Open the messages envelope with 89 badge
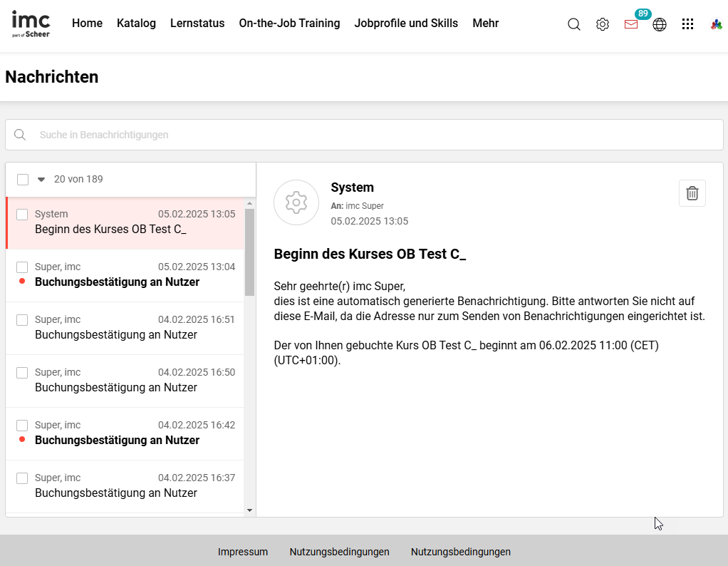The width and height of the screenshot is (728, 566). click(631, 24)
